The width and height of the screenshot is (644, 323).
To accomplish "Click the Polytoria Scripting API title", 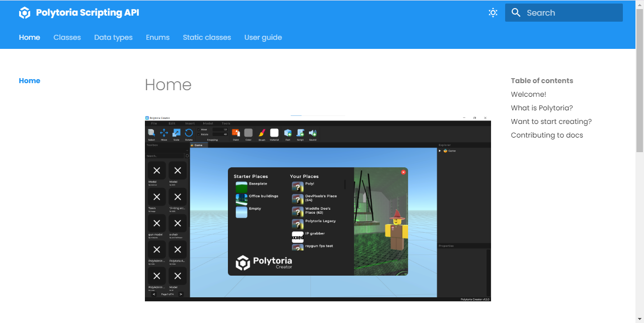I will (88, 13).
